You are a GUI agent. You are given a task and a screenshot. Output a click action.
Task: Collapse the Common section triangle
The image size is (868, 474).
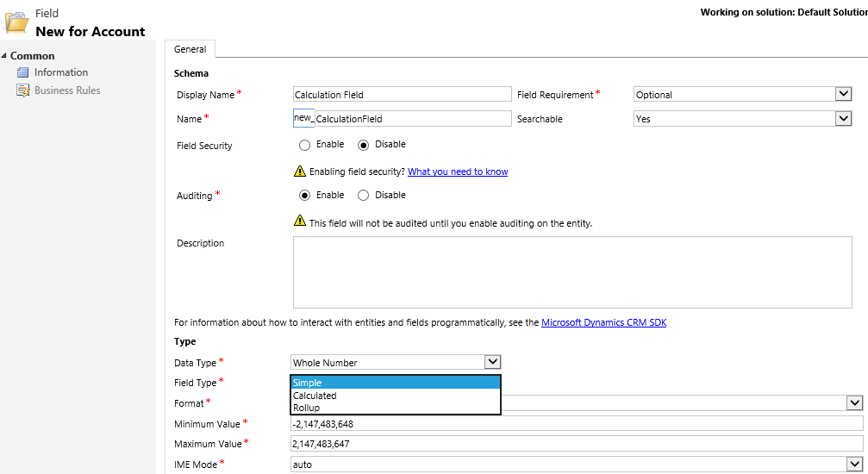(3, 56)
